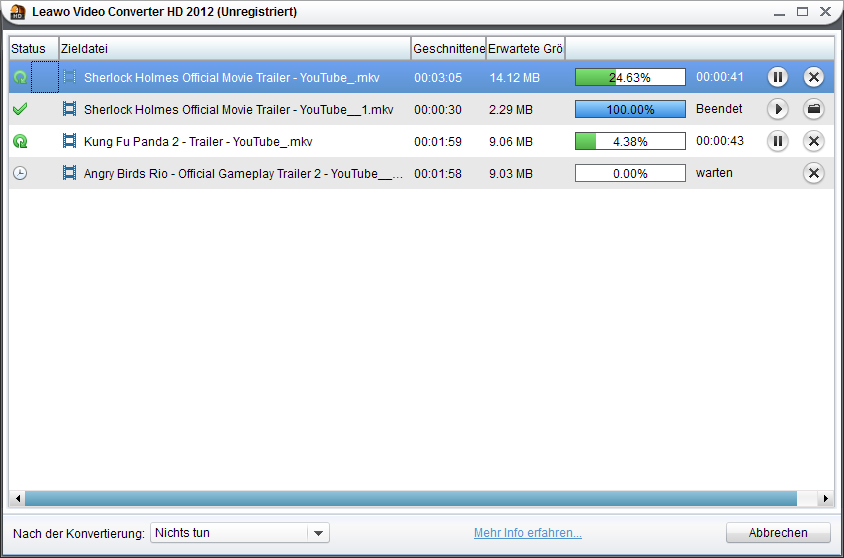Cancel the Kung Fu Panda 2 conversion
844x558 pixels.
click(x=813, y=141)
